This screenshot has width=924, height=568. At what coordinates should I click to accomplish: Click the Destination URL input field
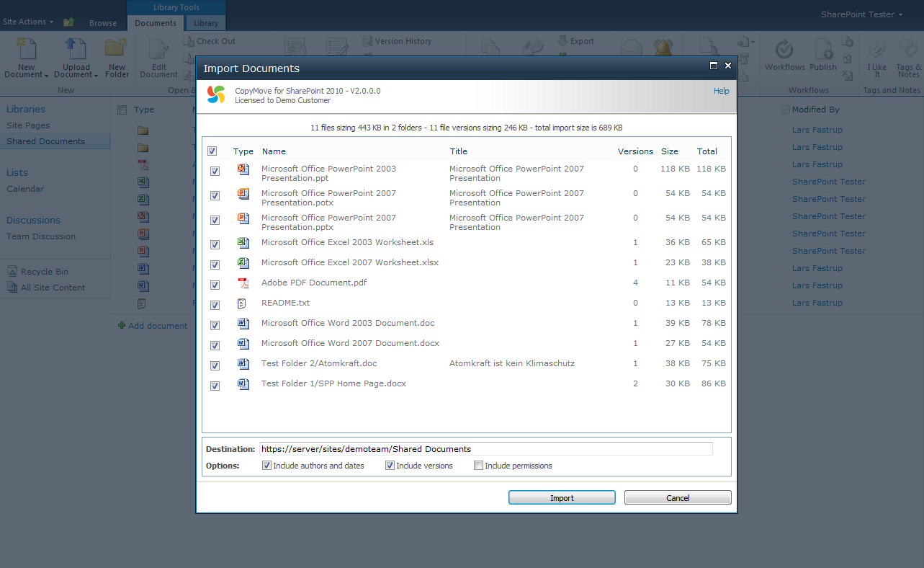(486, 449)
